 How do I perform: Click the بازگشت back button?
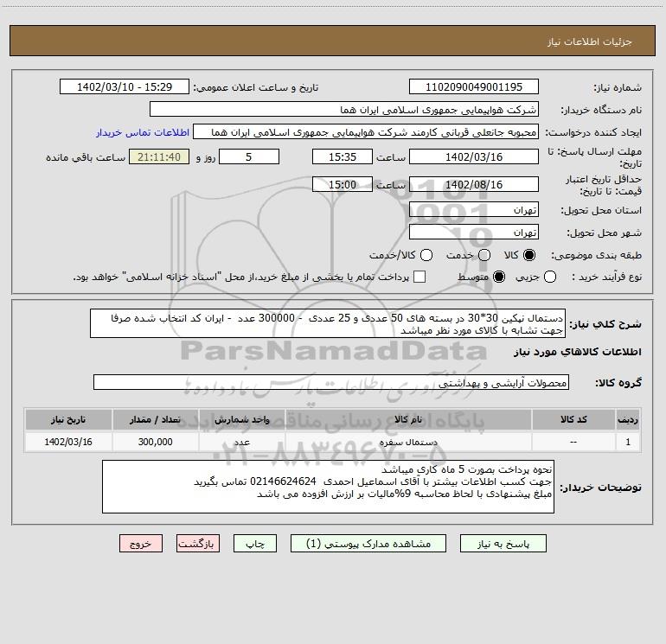point(198,544)
